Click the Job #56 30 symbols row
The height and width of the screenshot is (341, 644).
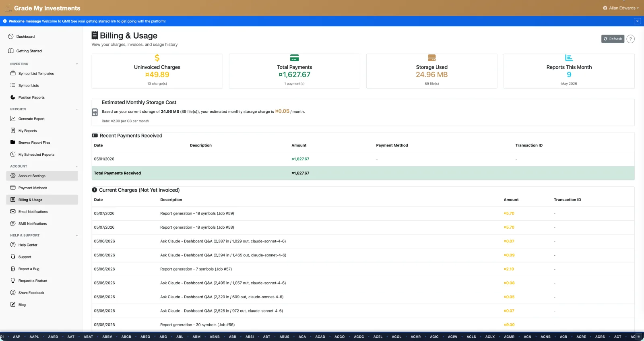pyautogui.click(x=363, y=324)
